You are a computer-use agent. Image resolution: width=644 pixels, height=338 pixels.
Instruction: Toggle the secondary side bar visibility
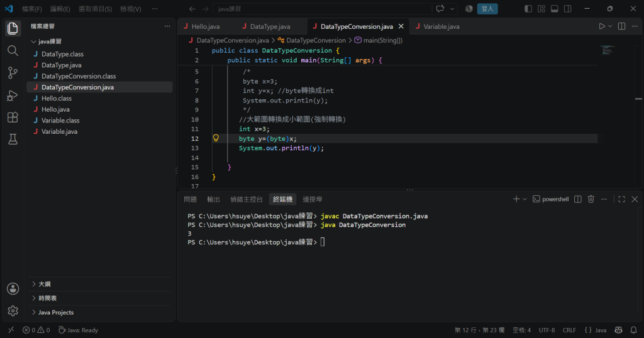[568, 9]
